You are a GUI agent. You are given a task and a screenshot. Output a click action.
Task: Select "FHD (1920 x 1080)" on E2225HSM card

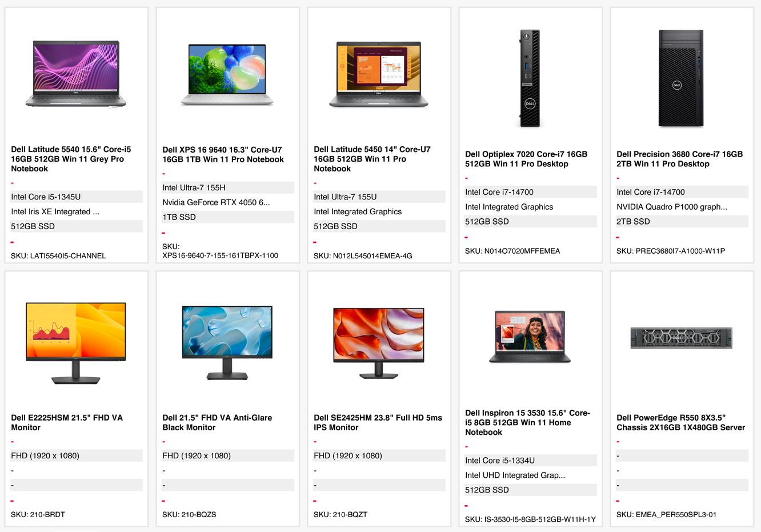click(77, 455)
